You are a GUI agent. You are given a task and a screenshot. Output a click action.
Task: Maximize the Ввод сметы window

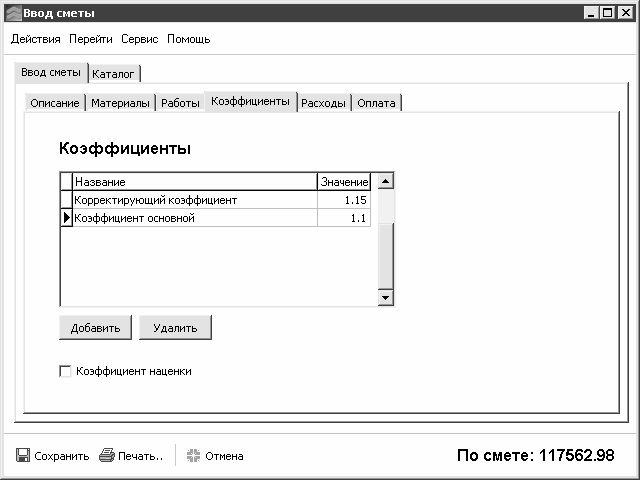pyautogui.click(x=607, y=13)
